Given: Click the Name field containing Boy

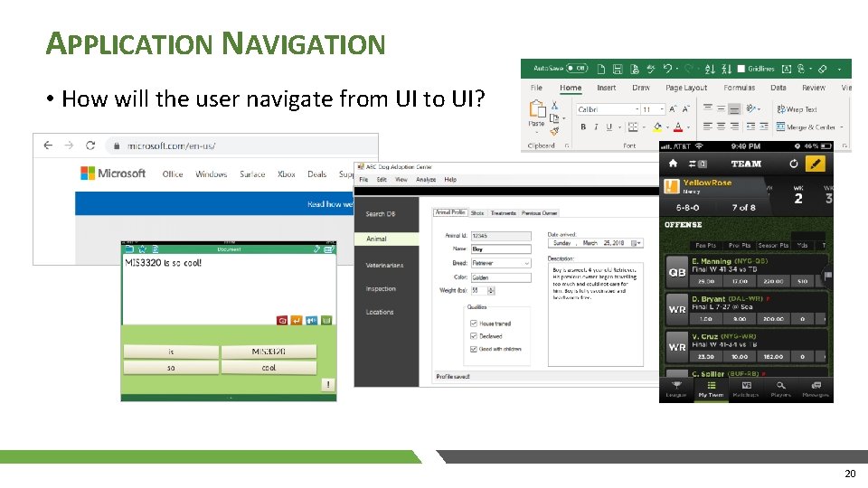Looking at the screenshot, I should pos(501,249).
